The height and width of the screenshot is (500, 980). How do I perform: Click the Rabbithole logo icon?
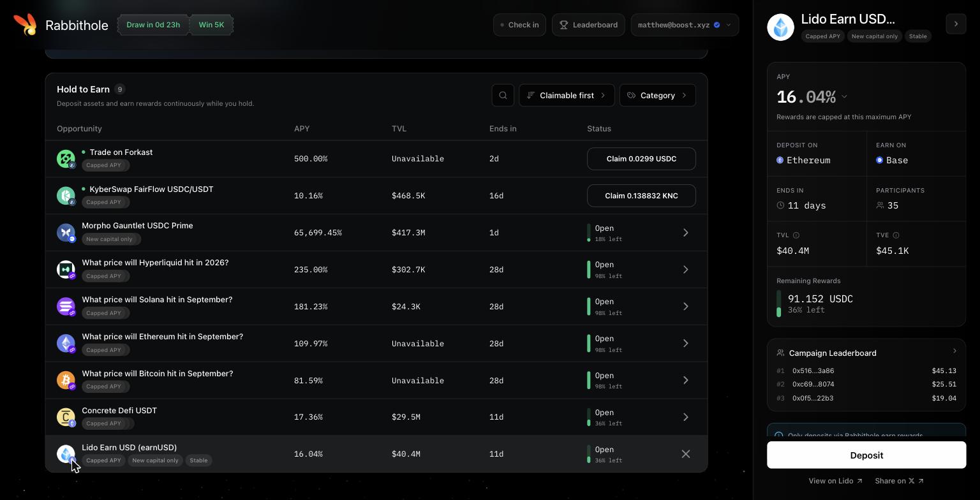pos(26,25)
